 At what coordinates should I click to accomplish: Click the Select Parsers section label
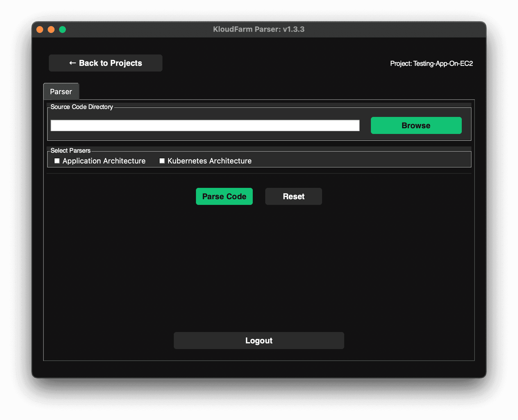point(70,150)
